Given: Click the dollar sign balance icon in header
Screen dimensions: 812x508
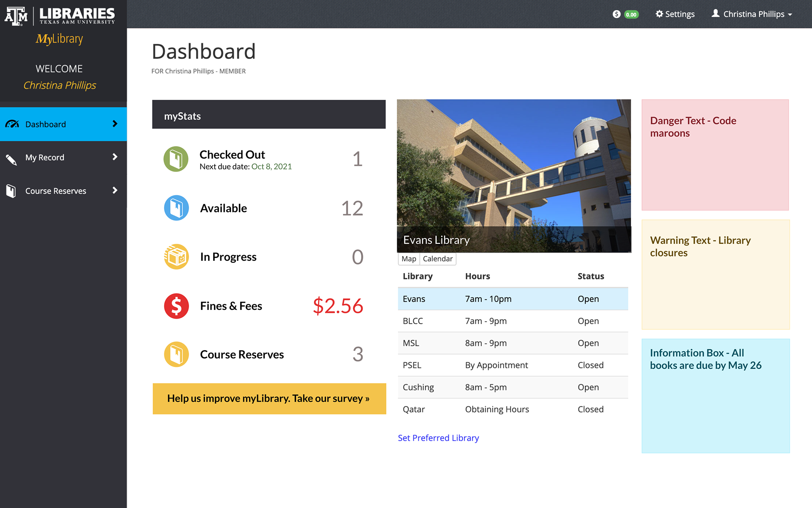Looking at the screenshot, I should [617, 14].
